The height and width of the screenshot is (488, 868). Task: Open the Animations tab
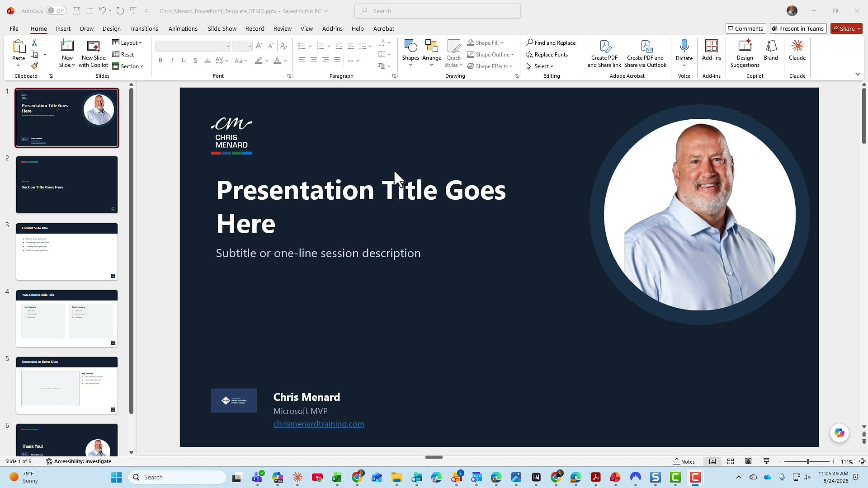click(183, 28)
